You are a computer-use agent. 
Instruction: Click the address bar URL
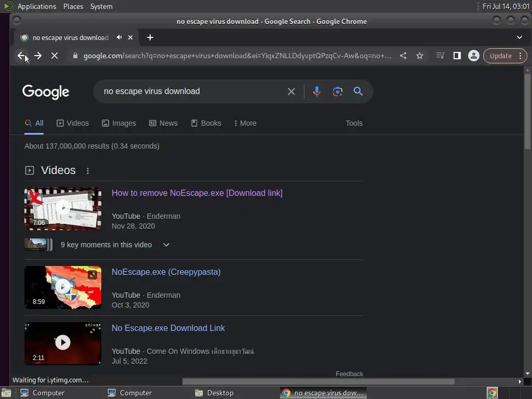coord(237,56)
